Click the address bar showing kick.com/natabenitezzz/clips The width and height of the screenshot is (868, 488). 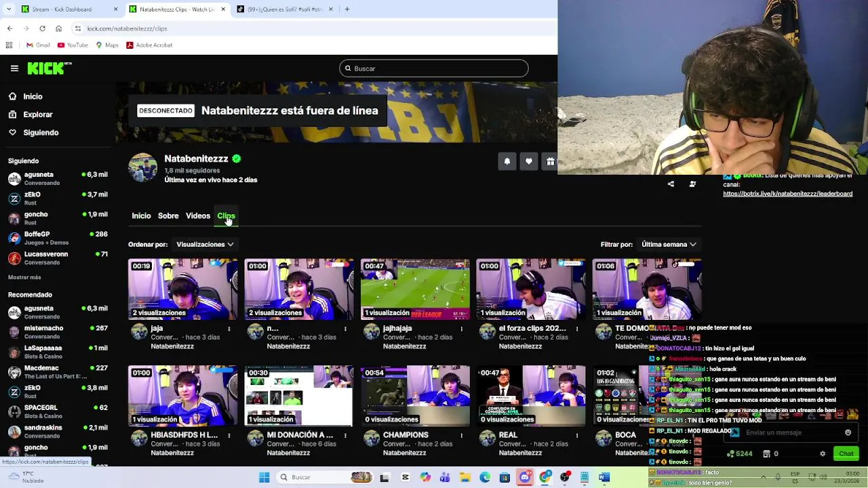[127, 28]
